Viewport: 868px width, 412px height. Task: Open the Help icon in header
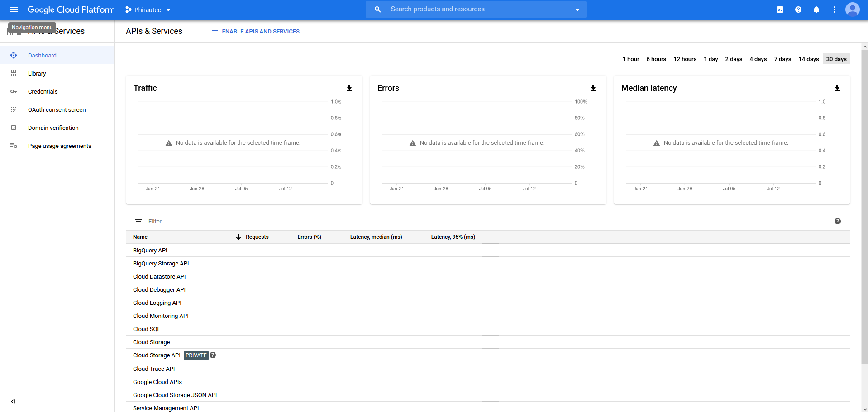tap(798, 9)
